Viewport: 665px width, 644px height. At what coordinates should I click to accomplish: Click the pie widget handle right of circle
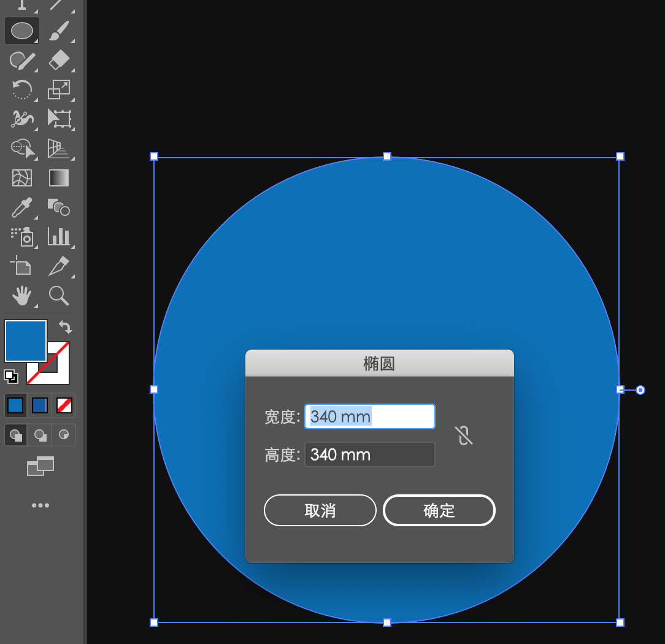point(640,390)
